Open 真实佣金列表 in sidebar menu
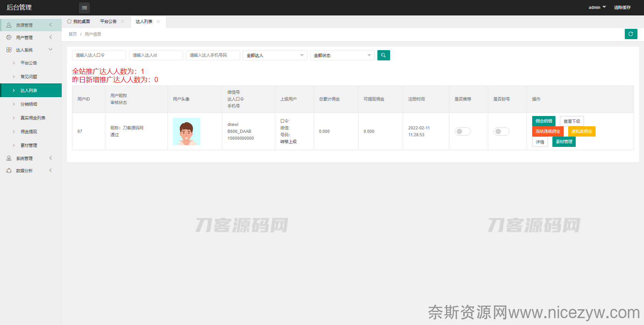Viewport: 644px width, 325px height. (31, 118)
